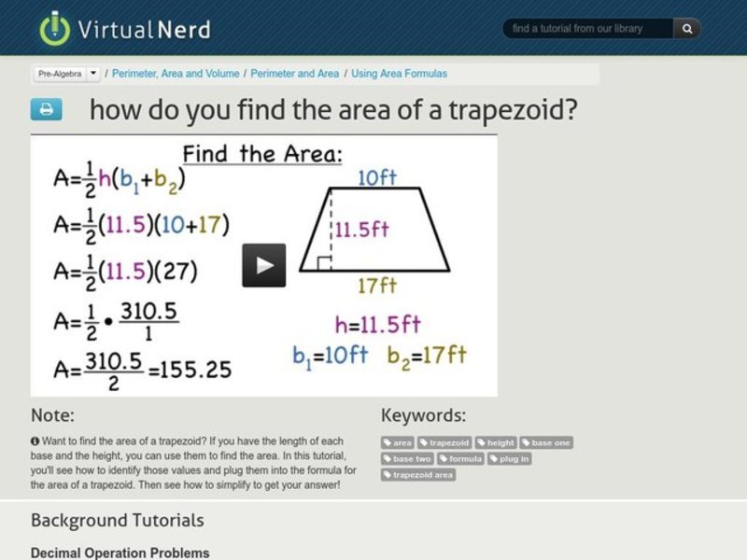
Task: Click the tag icon on the area keyword
Action: pyautogui.click(x=388, y=441)
